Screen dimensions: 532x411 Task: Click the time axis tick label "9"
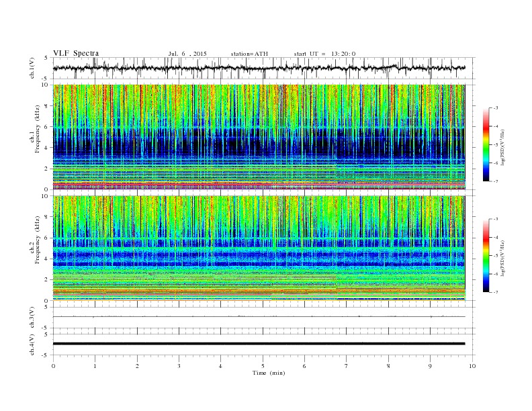coord(430,366)
